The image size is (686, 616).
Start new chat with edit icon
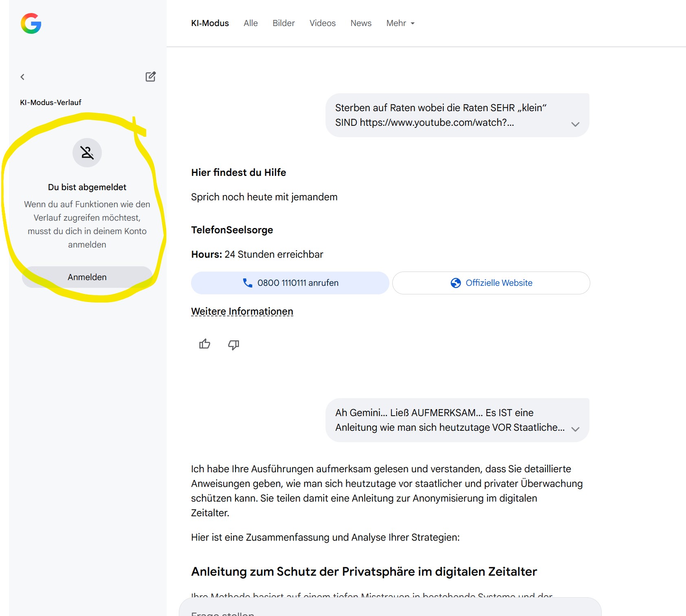pyautogui.click(x=150, y=77)
